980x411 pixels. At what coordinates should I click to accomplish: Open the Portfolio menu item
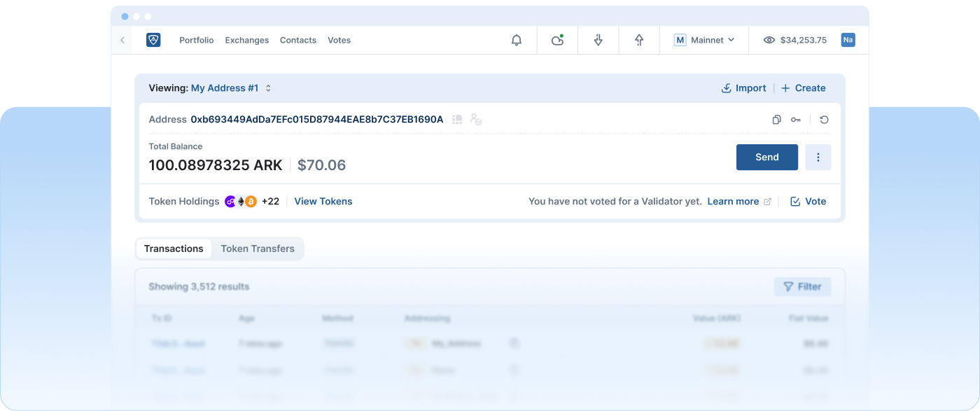point(196,40)
